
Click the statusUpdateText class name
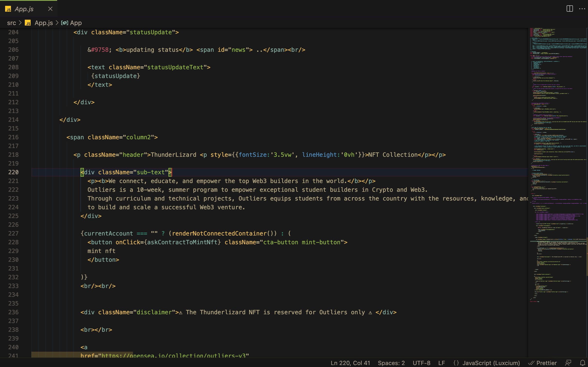[175, 67]
